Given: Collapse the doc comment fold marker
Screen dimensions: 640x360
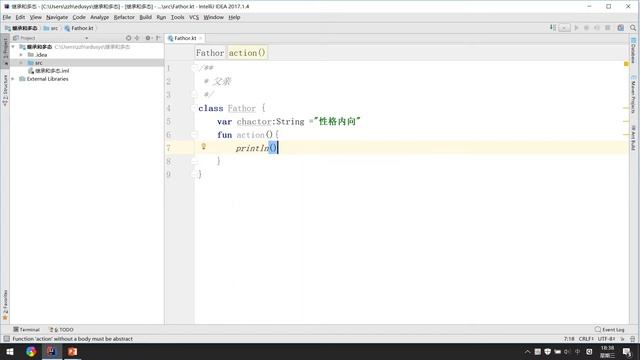Looking at the screenshot, I should click(194, 68).
